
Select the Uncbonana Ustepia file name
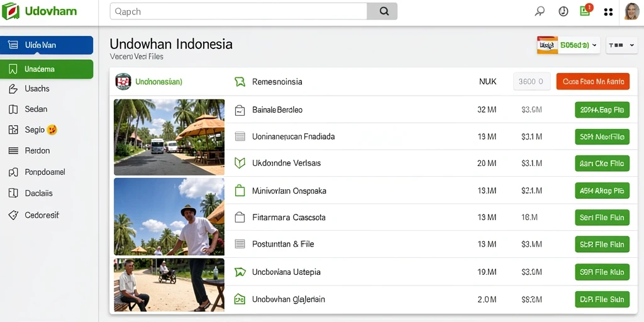pyautogui.click(x=286, y=272)
